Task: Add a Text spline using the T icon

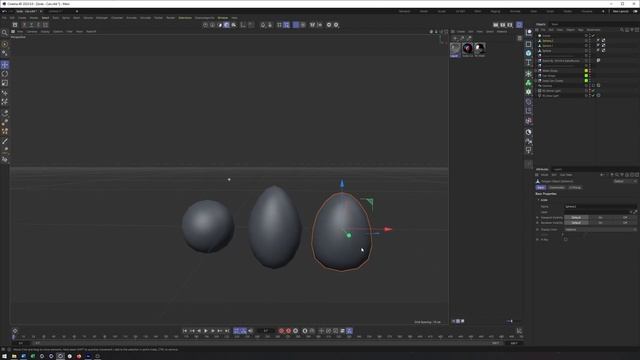Action: coord(529,62)
